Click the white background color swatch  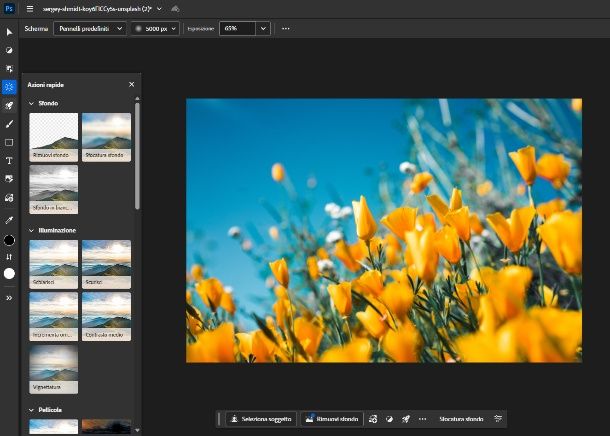(9, 274)
